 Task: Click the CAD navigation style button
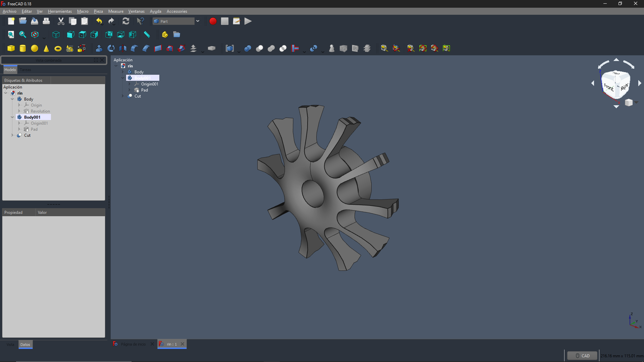pos(582,356)
